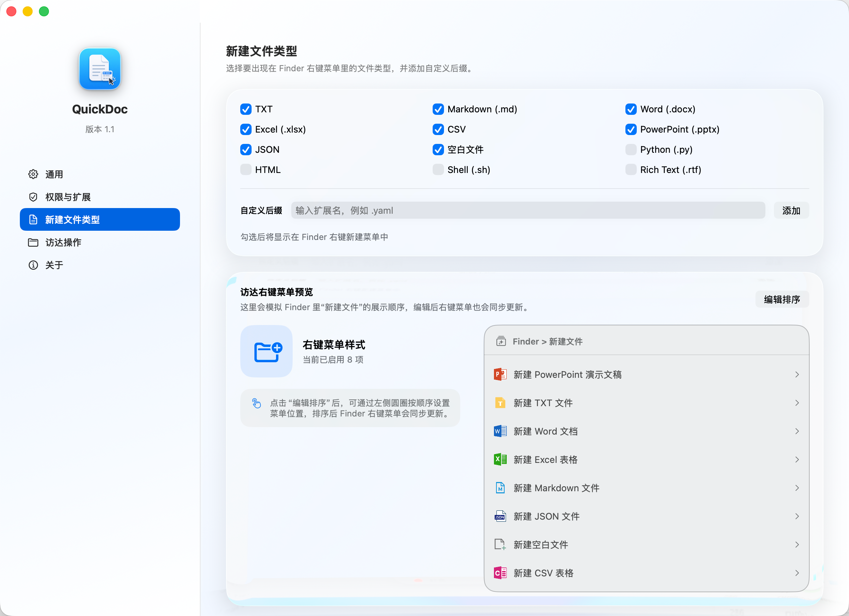Click the hand tap hint icon
The width and height of the screenshot is (849, 616).
(257, 403)
